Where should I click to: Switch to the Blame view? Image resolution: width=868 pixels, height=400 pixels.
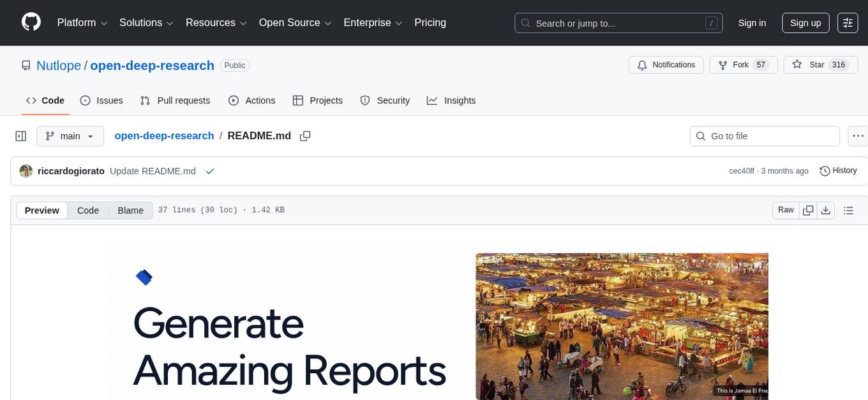tap(130, 210)
